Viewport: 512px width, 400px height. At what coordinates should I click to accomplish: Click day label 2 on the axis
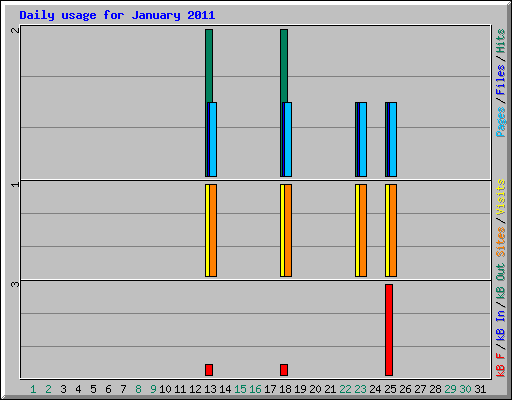click(48, 389)
